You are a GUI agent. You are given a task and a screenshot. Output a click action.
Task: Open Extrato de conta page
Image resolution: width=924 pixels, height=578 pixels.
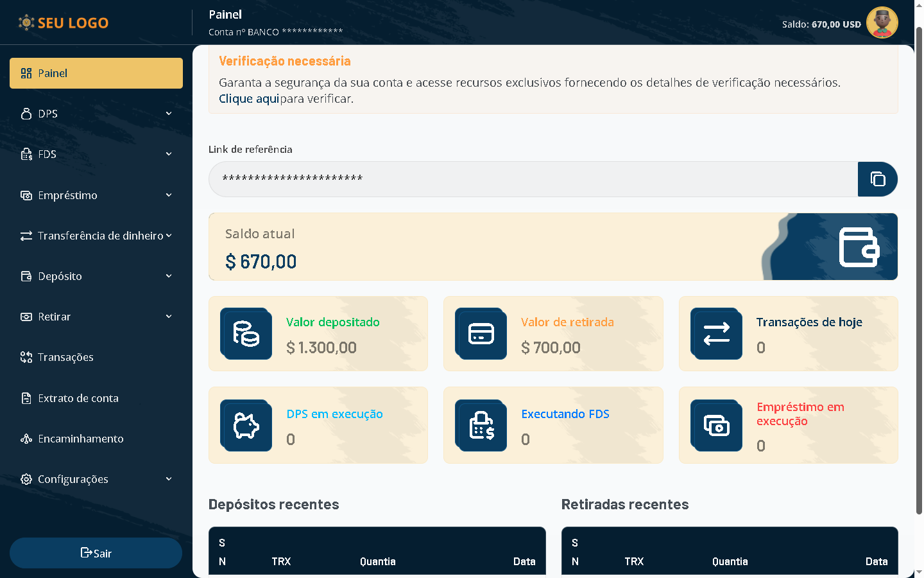[x=78, y=398]
